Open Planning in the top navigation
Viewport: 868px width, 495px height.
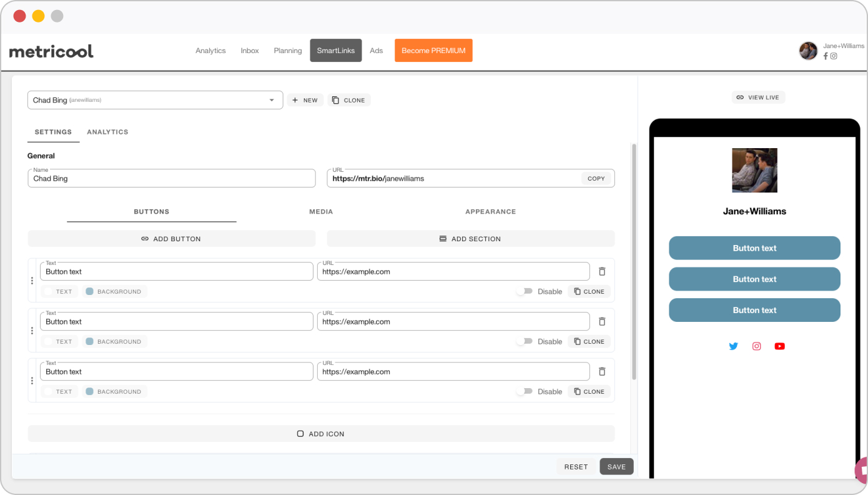point(288,51)
